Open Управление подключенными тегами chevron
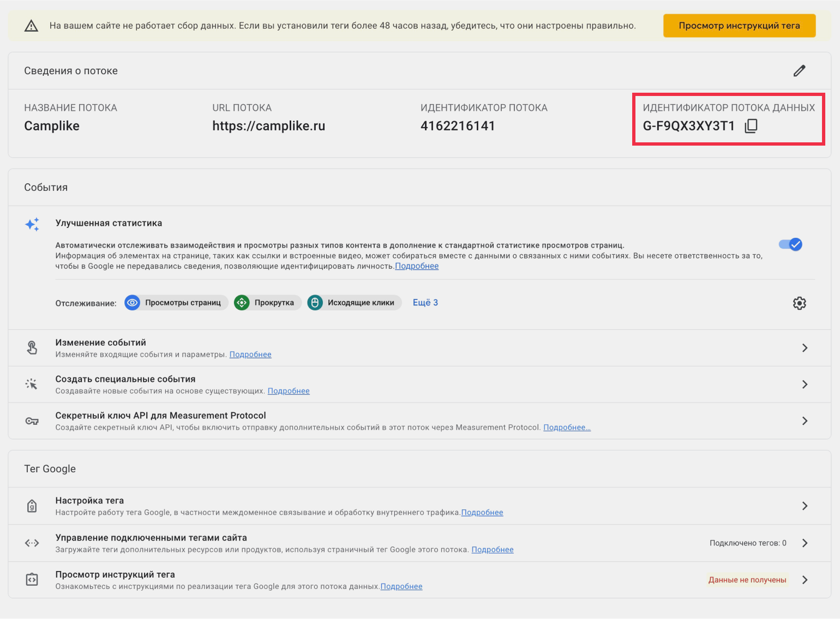This screenshot has height=619, width=840. pos(805,543)
